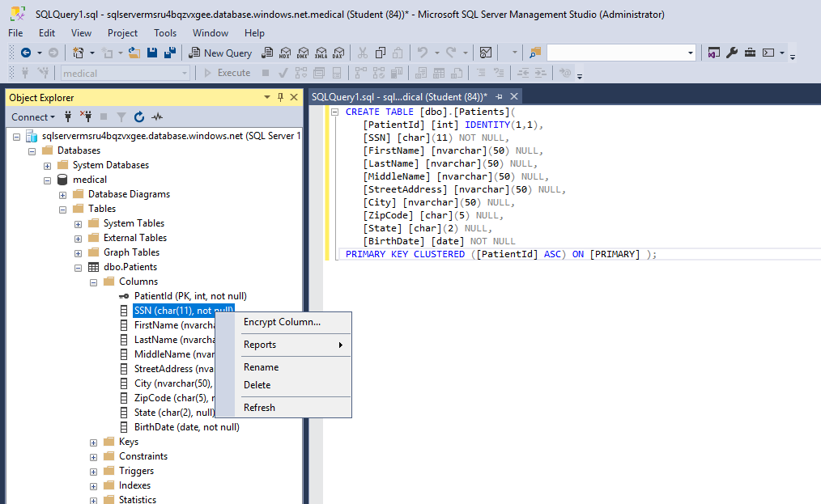Collapse the medical database node
This screenshot has width=821, height=504.
click(x=47, y=180)
